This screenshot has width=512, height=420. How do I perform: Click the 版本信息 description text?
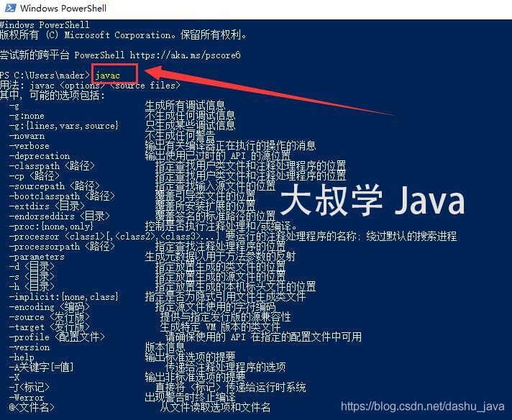click(x=165, y=347)
